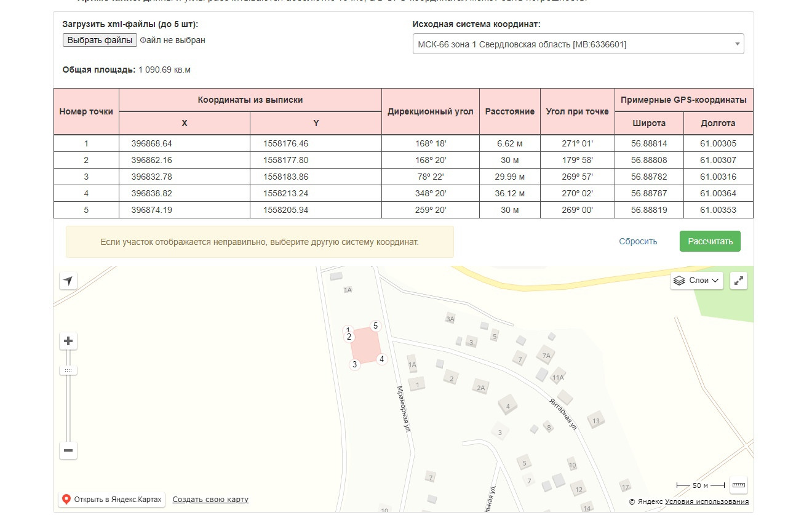Select point marker 5 on the map

[x=375, y=326]
